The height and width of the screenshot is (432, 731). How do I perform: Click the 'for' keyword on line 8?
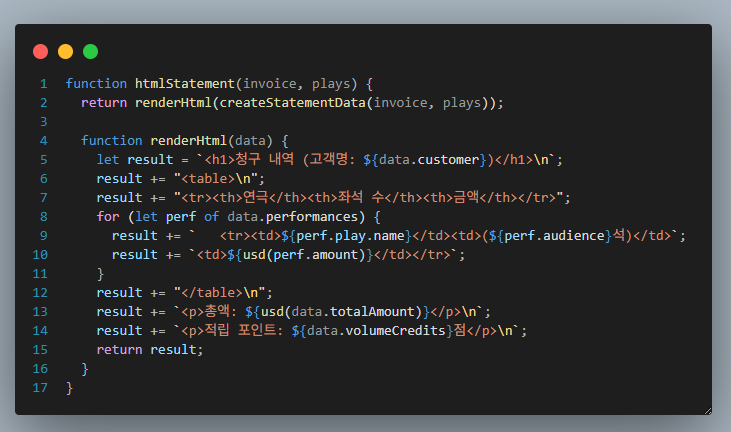pyautogui.click(x=108, y=217)
